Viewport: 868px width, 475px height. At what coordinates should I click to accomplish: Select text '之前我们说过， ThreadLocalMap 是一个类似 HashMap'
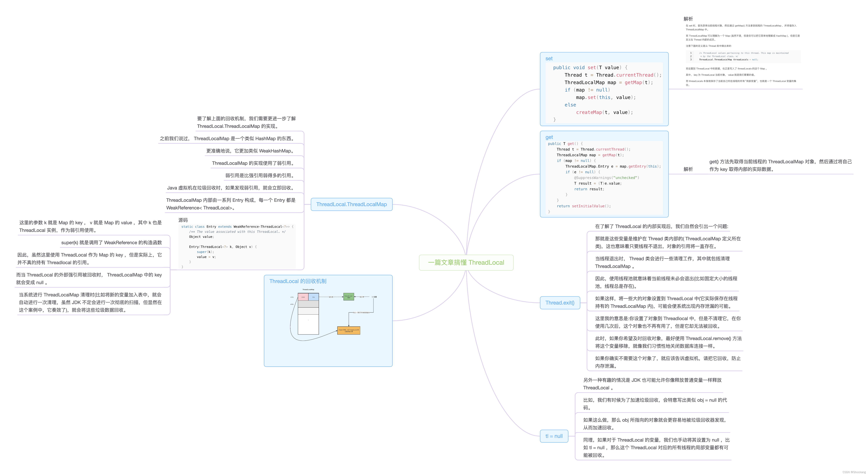point(218,138)
